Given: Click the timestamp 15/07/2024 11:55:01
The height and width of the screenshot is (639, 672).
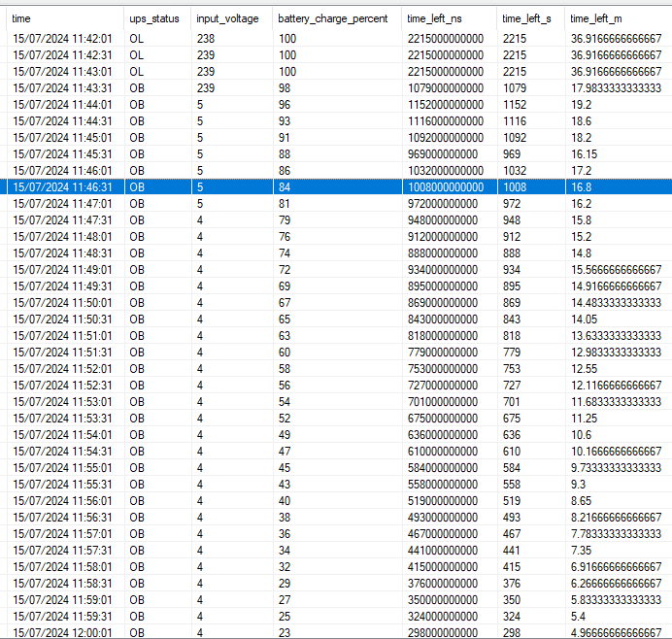Looking at the screenshot, I should (x=62, y=467).
